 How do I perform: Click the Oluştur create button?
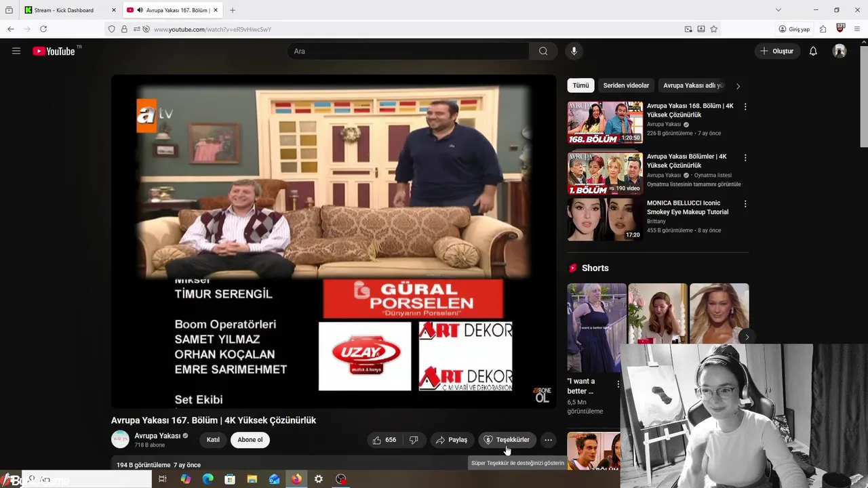click(x=776, y=51)
